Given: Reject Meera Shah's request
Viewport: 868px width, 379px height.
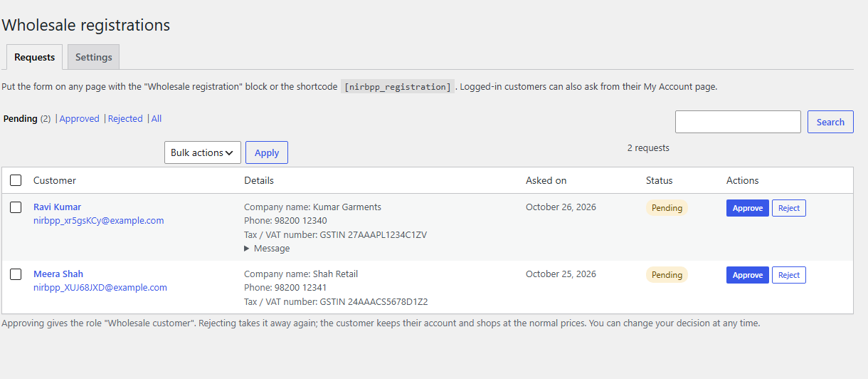Looking at the screenshot, I should 789,275.
